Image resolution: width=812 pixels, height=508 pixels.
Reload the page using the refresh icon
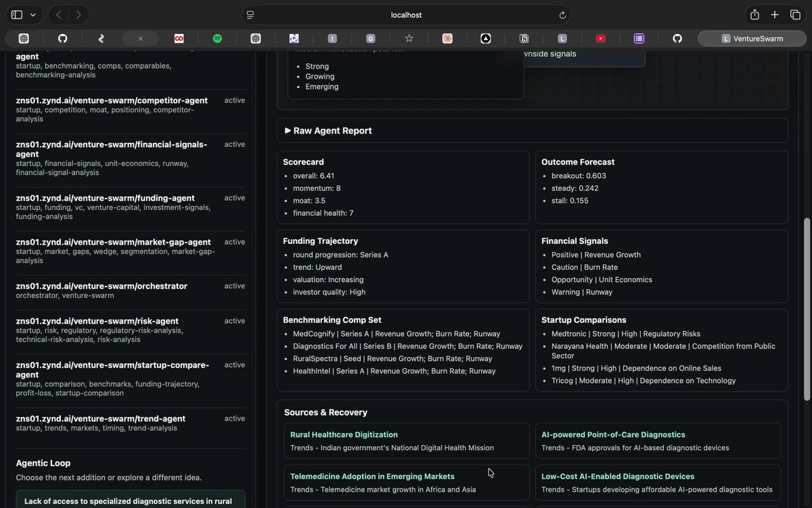pyautogui.click(x=562, y=15)
